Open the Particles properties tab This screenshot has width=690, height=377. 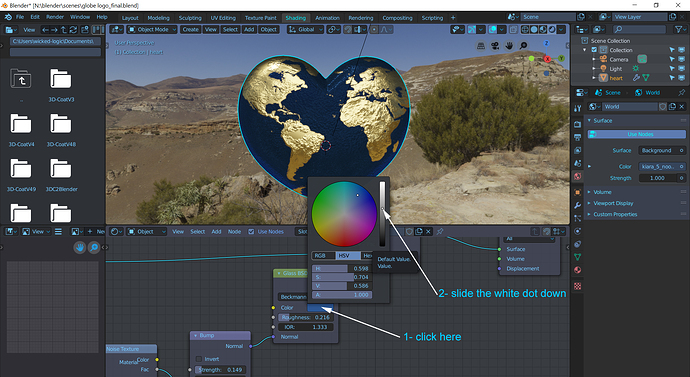[x=578, y=218]
